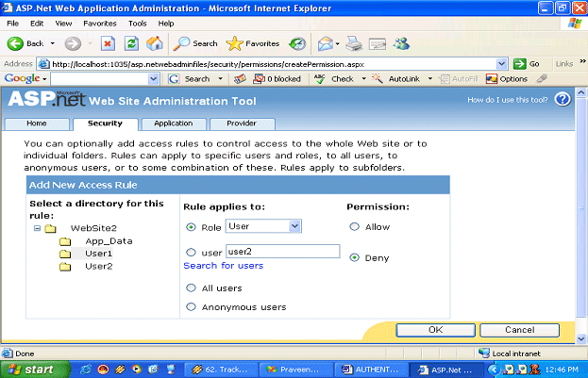Open the Edit menu
The image size is (588, 378).
click(37, 24)
